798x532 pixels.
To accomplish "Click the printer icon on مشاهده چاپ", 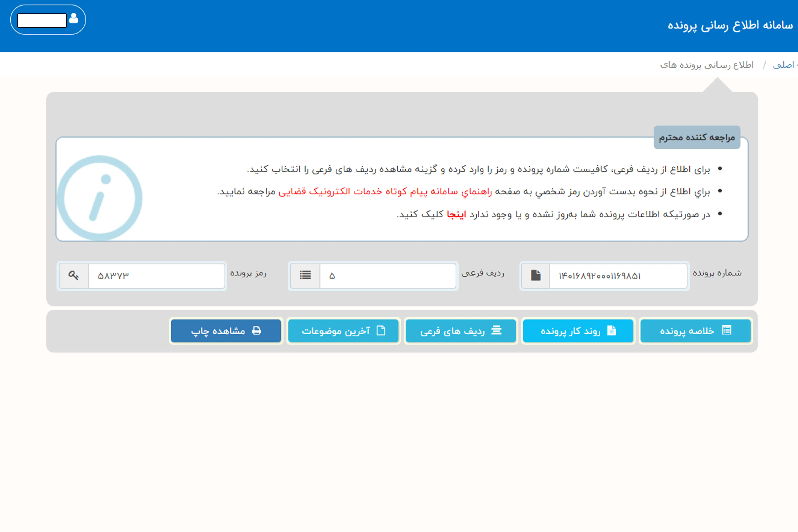I will click(257, 331).
